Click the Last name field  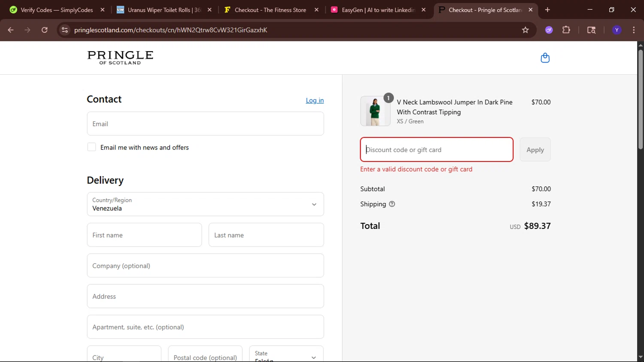[266, 235]
